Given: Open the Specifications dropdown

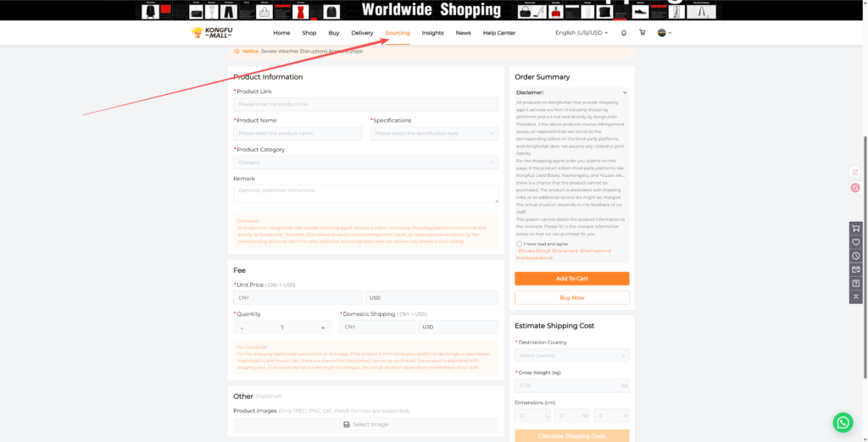Looking at the screenshot, I should (x=434, y=133).
